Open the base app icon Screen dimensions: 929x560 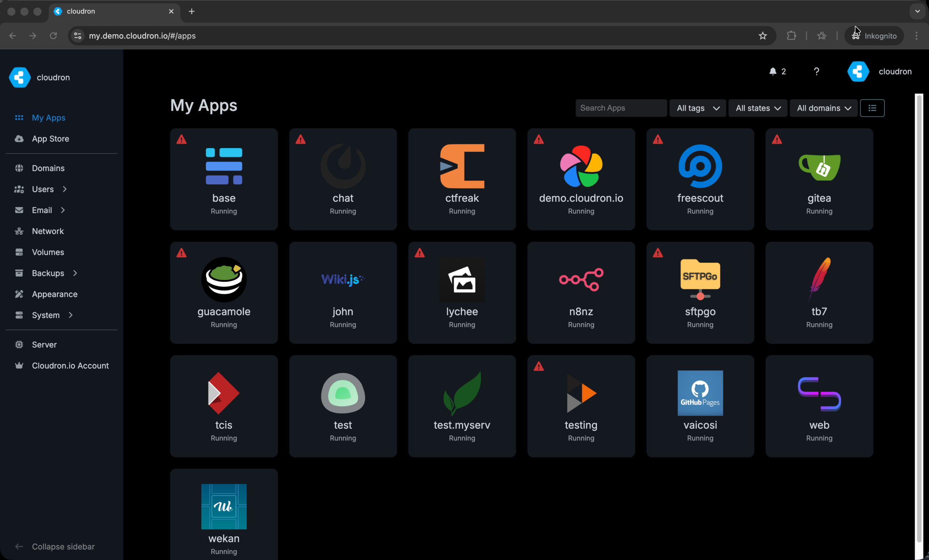[224, 166]
